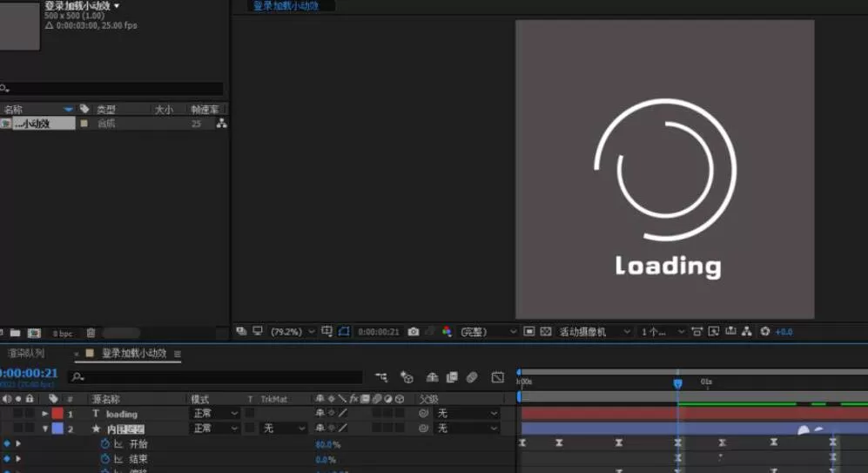Toggle hide shy layers icon in timeline

(x=433, y=377)
